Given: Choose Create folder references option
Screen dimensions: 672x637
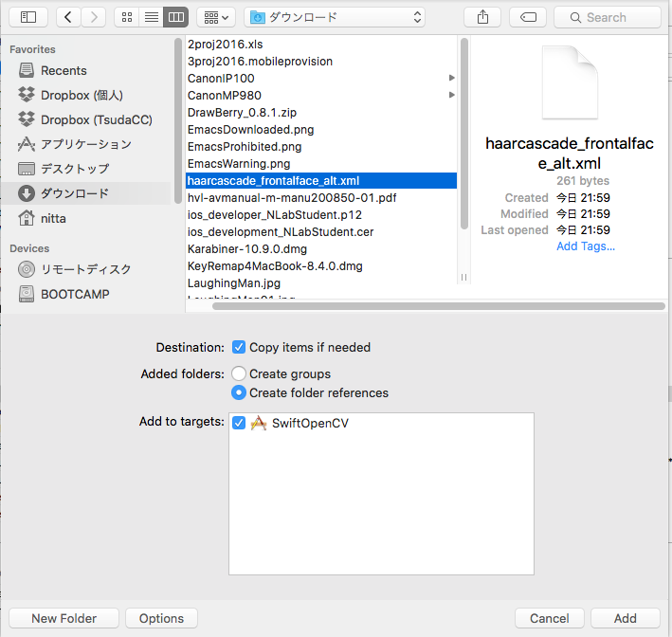Looking at the screenshot, I should [239, 392].
